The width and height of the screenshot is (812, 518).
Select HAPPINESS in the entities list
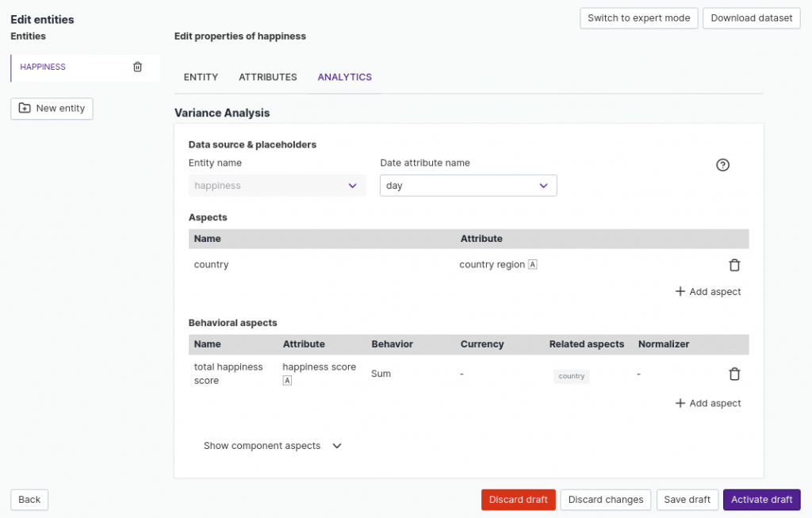point(43,67)
